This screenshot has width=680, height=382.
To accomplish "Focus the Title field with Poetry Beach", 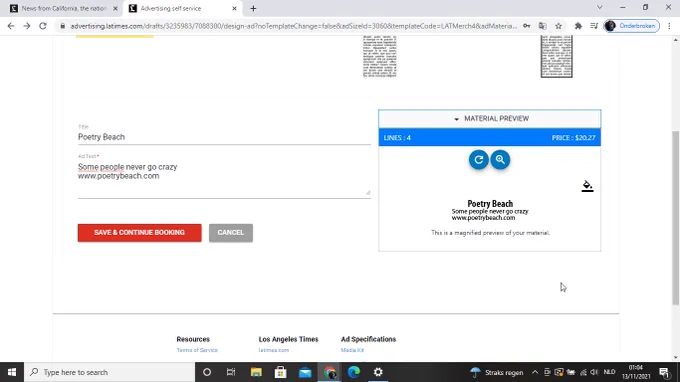I will point(224,137).
